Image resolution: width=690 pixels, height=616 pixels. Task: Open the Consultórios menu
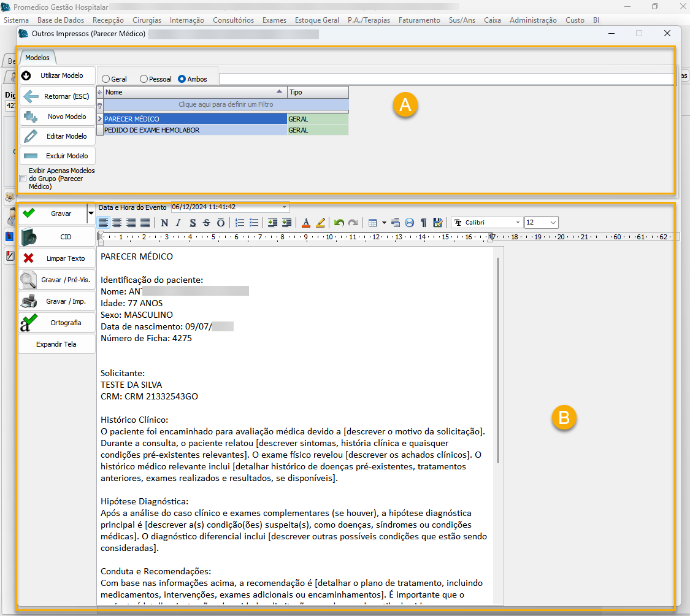[x=233, y=20]
